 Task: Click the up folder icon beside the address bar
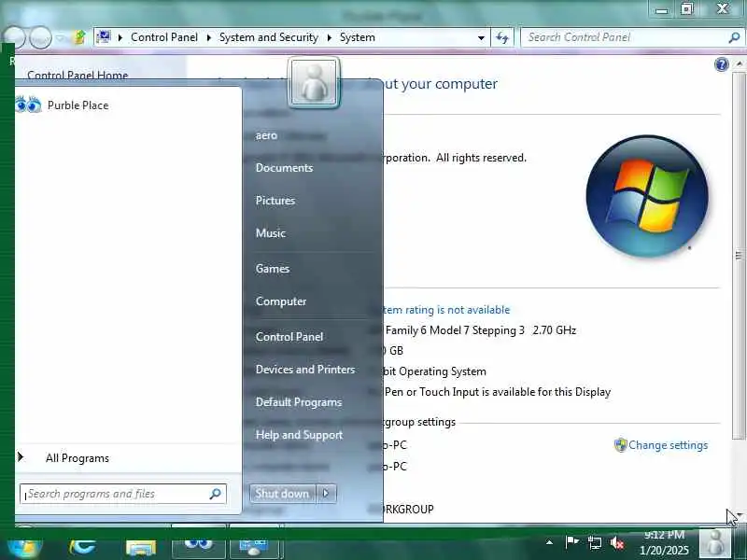(x=79, y=37)
